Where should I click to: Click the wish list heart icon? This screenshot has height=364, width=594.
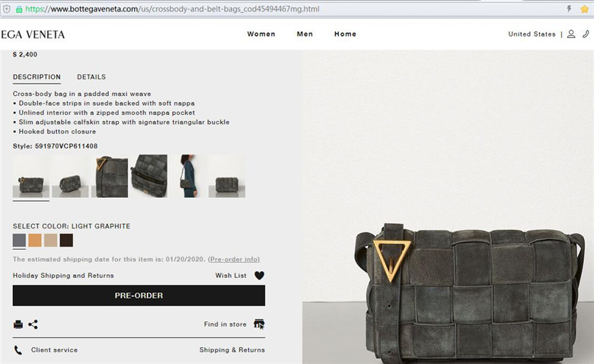coord(259,276)
